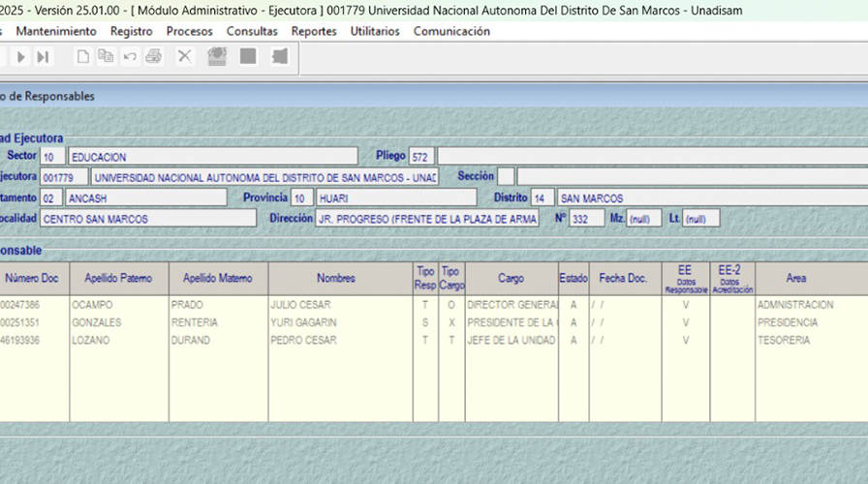The image size is (868, 484).
Task: Click the Fecha Doc. column header
Action: tap(625, 279)
